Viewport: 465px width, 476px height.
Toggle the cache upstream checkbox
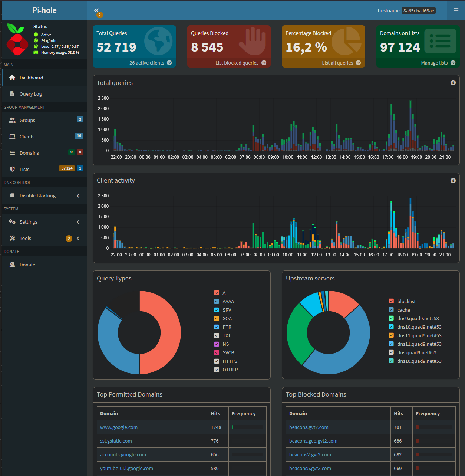click(x=391, y=310)
